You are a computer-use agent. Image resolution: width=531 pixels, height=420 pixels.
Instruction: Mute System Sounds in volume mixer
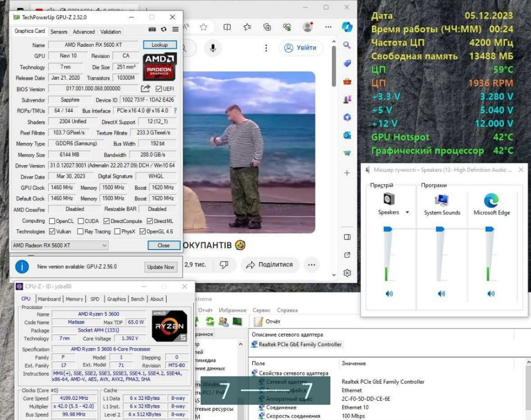pyautogui.click(x=441, y=294)
